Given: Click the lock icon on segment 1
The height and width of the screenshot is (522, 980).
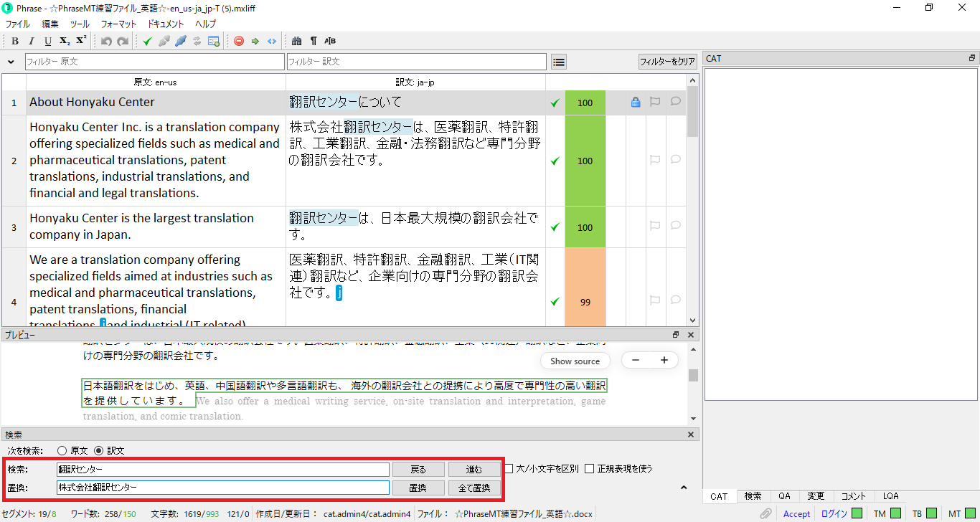Looking at the screenshot, I should [635, 103].
